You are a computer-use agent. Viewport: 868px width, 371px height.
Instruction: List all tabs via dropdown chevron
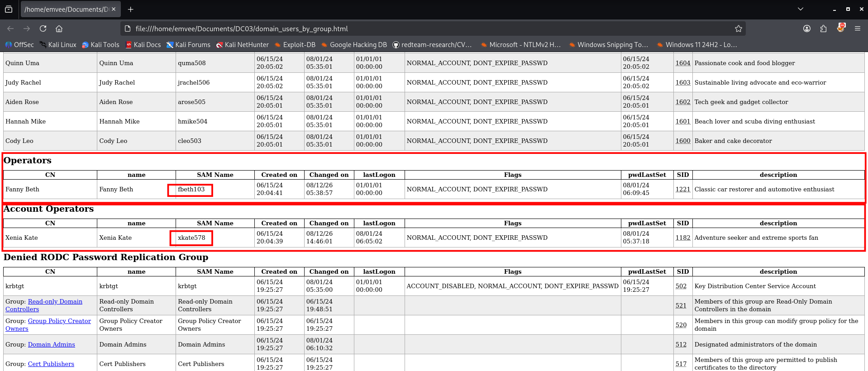801,9
